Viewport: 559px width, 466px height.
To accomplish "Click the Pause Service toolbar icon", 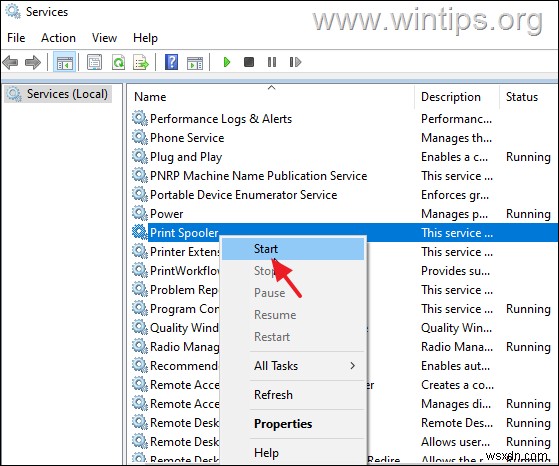I will (272, 62).
